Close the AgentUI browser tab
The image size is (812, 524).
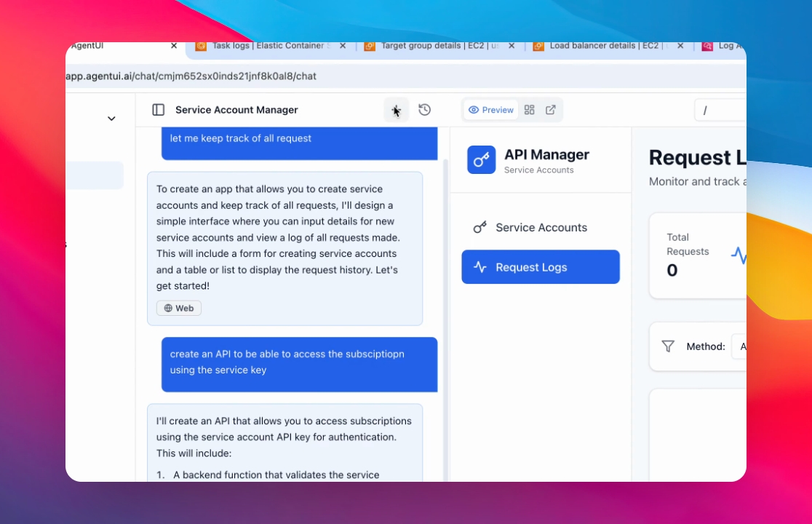174,46
